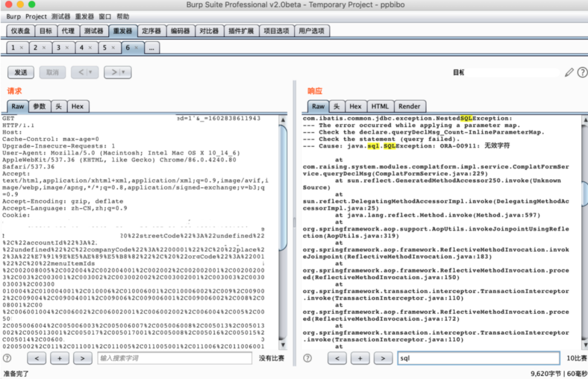Select the 重发器 repeater tab

pyautogui.click(x=123, y=30)
